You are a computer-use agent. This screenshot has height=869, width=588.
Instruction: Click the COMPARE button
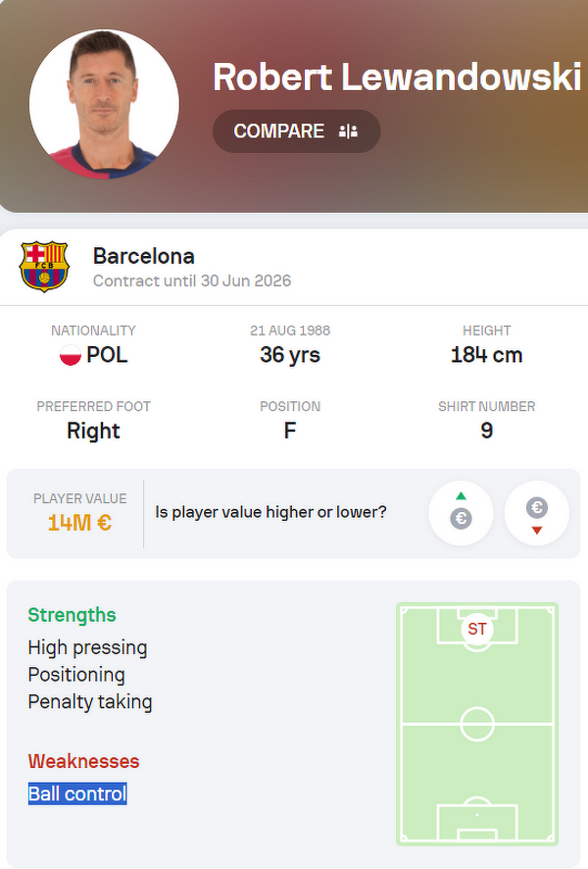click(x=296, y=131)
